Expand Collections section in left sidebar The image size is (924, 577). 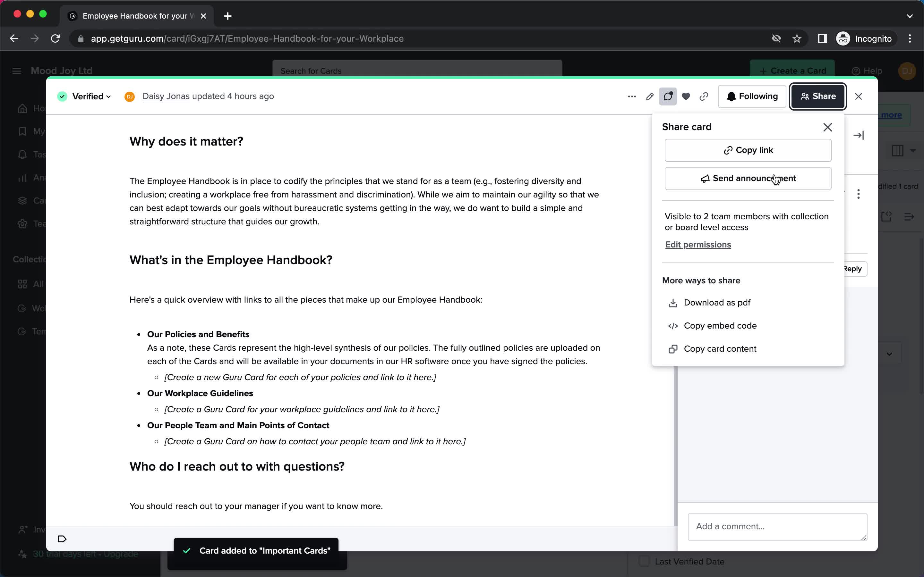pos(31,259)
